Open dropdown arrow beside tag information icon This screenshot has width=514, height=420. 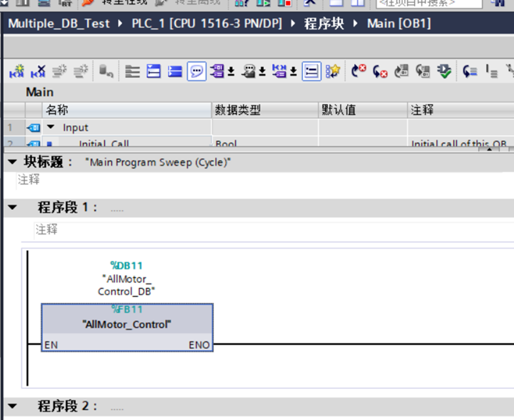click(x=262, y=71)
